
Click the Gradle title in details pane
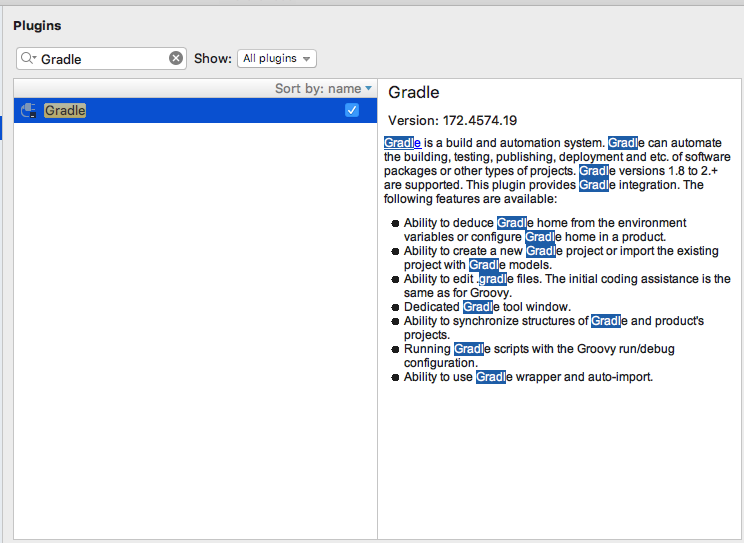click(414, 92)
